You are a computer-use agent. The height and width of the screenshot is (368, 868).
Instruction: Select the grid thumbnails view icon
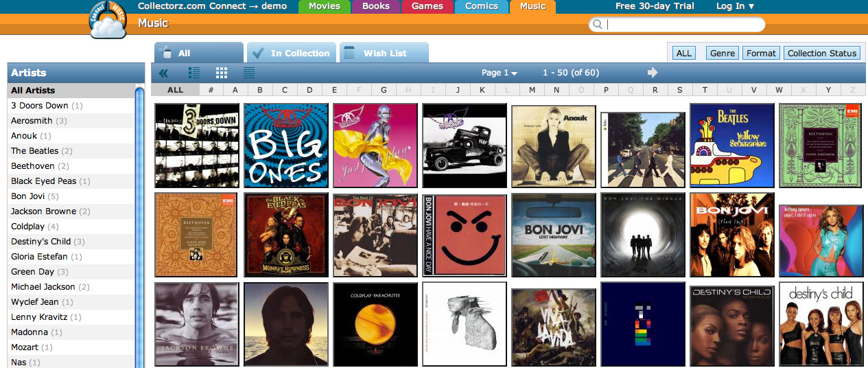pyautogui.click(x=222, y=73)
